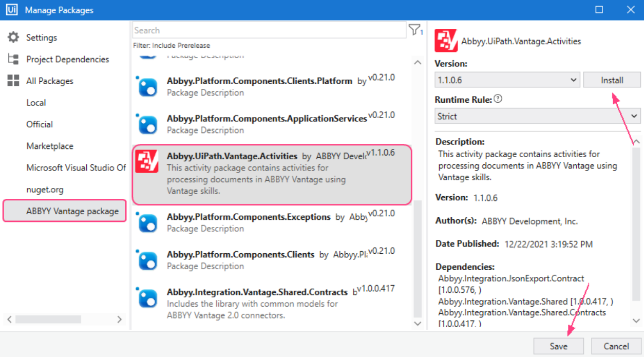Click Abbyy.Integration.JsonExport.Contract dependency text
The height and width of the screenshot is (357, 644).
click(511, 278)
